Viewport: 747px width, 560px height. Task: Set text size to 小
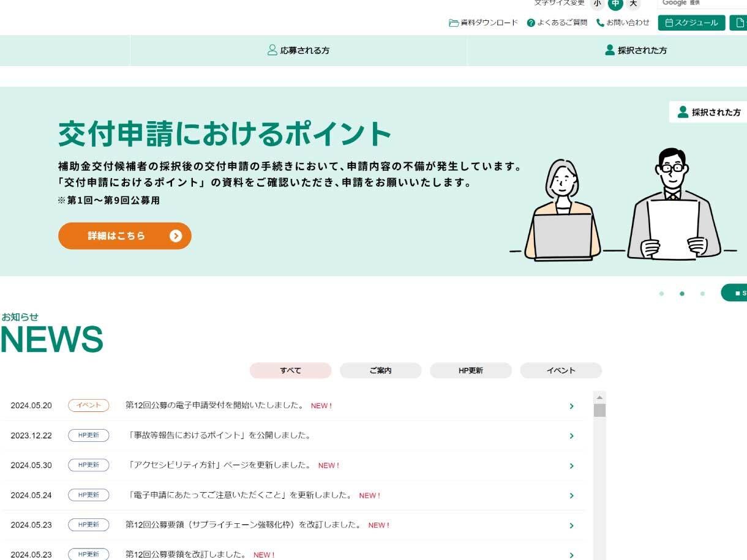pos(597,4)
